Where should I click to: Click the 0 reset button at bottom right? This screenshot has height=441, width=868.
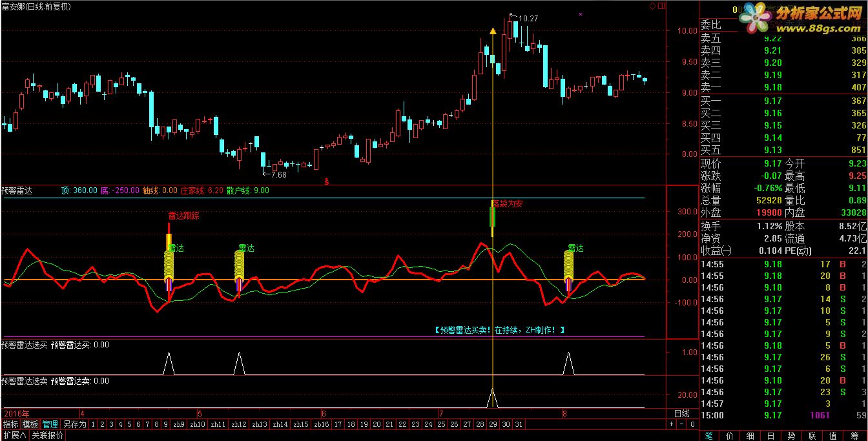692,424
